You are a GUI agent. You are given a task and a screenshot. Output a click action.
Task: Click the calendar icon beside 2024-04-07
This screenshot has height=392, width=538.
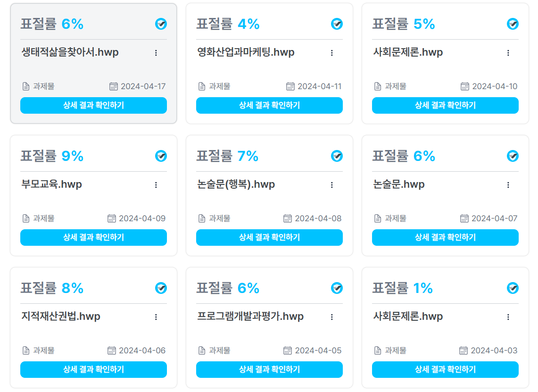(x=464, y=218)
